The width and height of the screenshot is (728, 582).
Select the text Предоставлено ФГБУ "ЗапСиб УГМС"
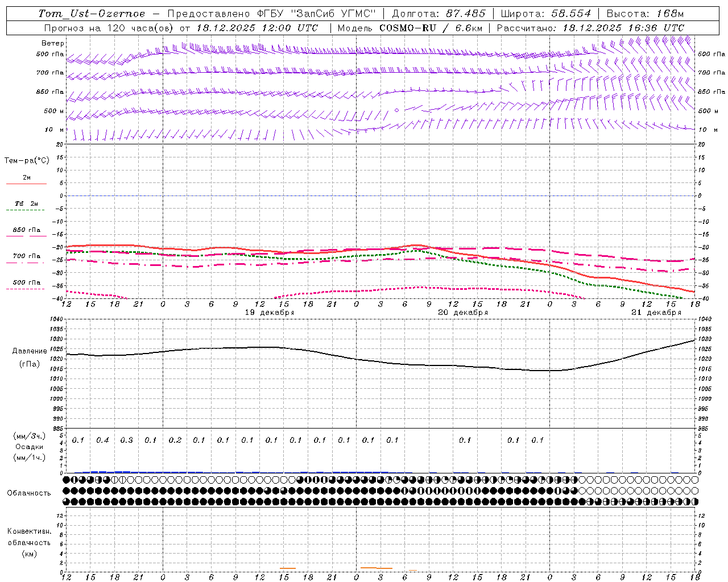272,14
